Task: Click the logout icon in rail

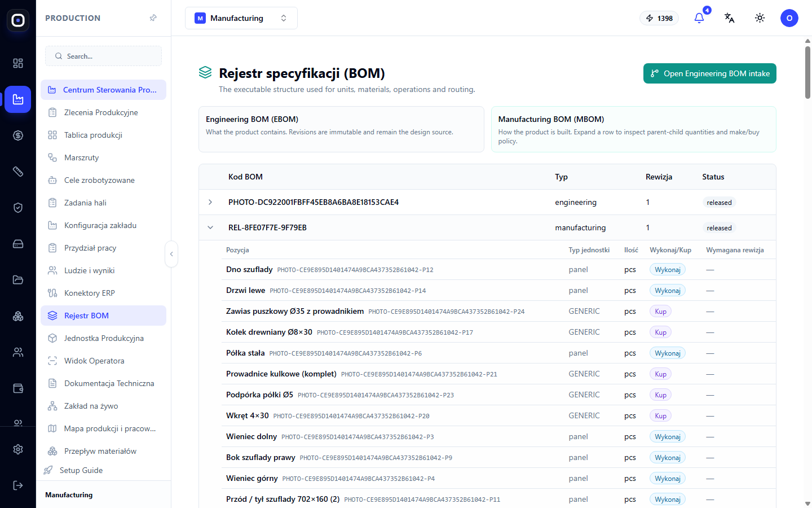Action: coord(18,485)
